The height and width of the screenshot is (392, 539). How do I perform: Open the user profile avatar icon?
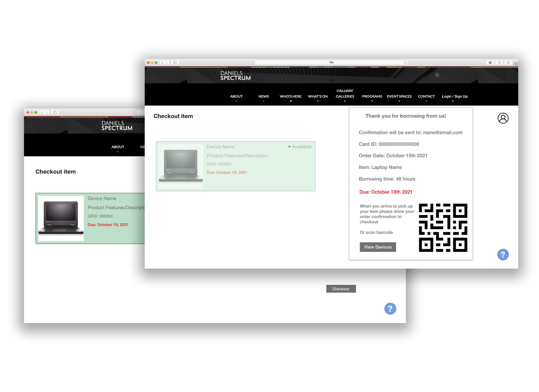503,118
